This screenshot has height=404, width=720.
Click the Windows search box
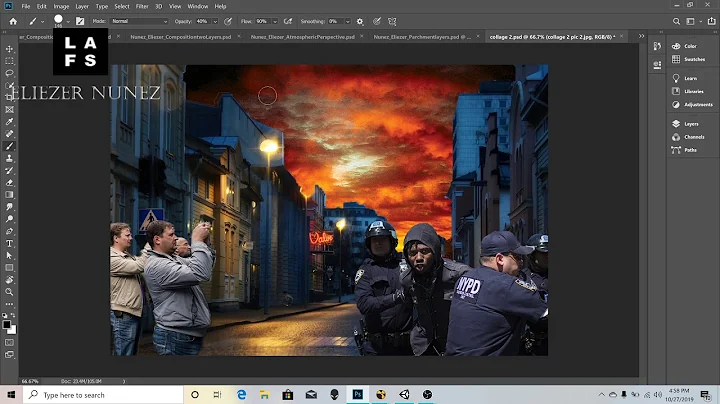click(103, 395)
